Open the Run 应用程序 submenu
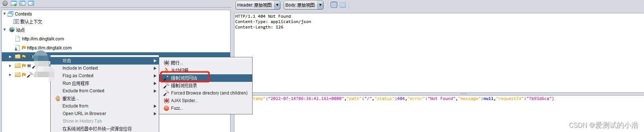 105,83
